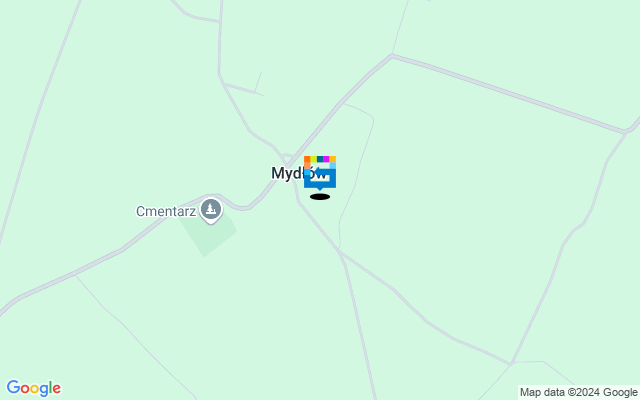
Task: Open the Map data ©2024 Google attribution
Action: 578,392
